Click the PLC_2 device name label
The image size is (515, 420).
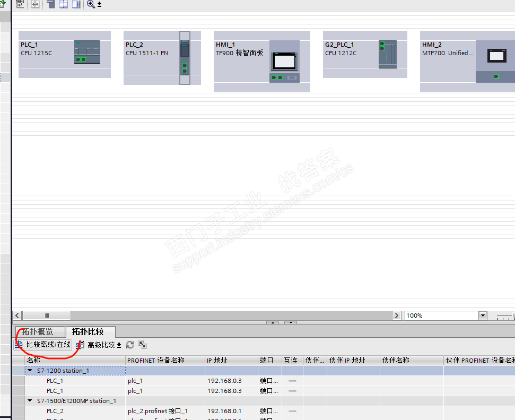pyautogui.click(x=134, y=45)
